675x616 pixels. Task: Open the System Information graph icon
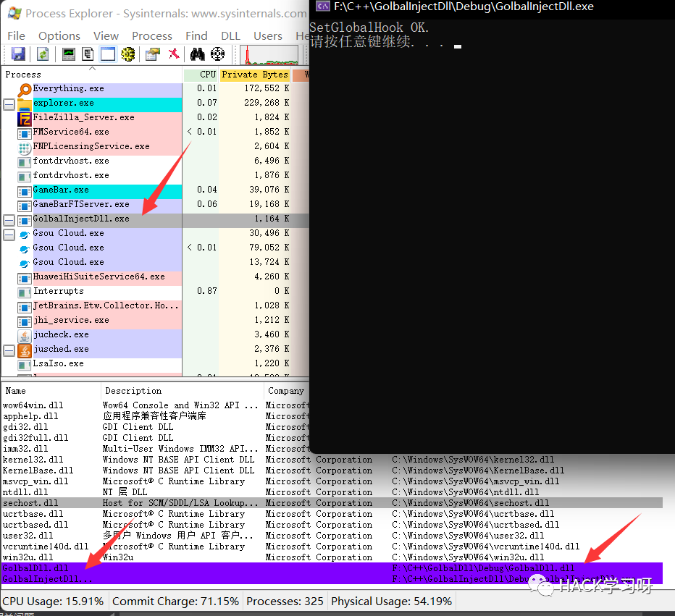[x=69, y=54]
